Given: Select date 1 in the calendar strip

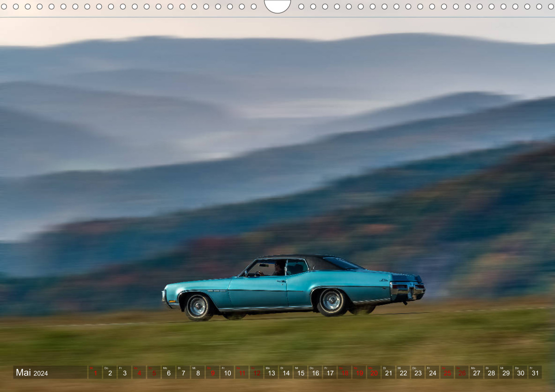Looking at the screenshot, I should point(95,372).
